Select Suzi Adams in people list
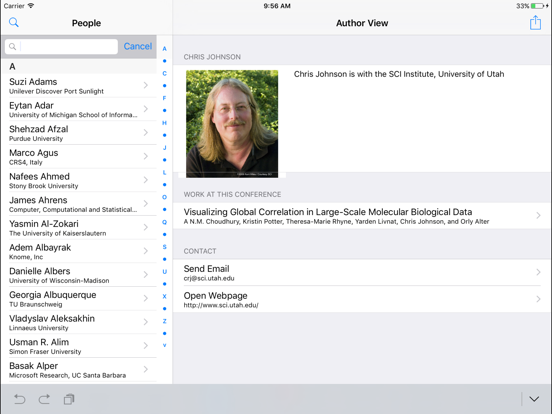Image resolution: width=552 pixels, height=414 pixels. (x=79, y=86)
